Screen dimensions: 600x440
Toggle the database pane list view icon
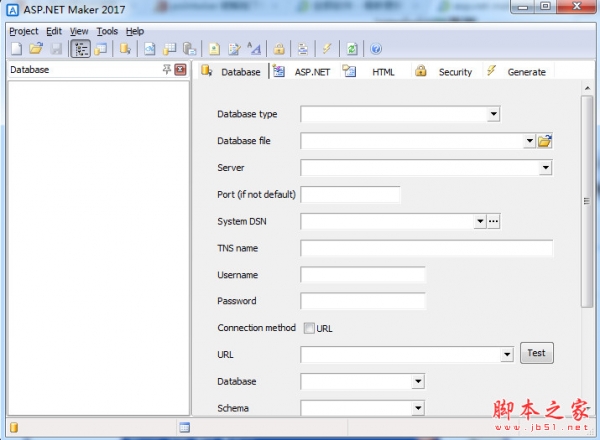pos(81,49)
